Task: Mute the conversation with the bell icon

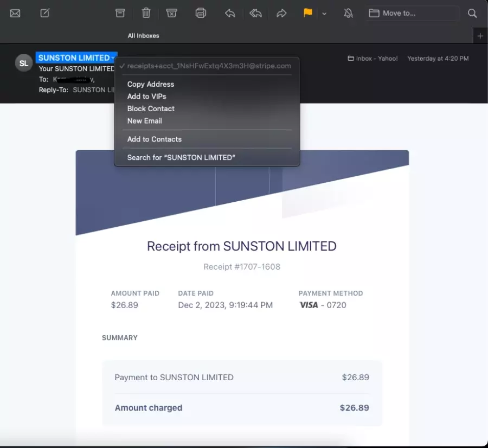Action: 348,13
